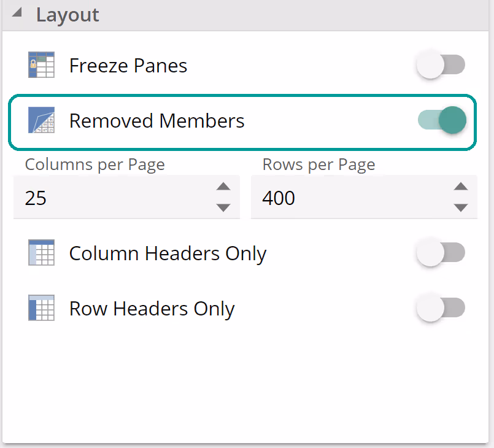Enable the Freeze Panes toggle
Image resolution: width=494 pixels, height=448 pixels.
click(441, 65)
